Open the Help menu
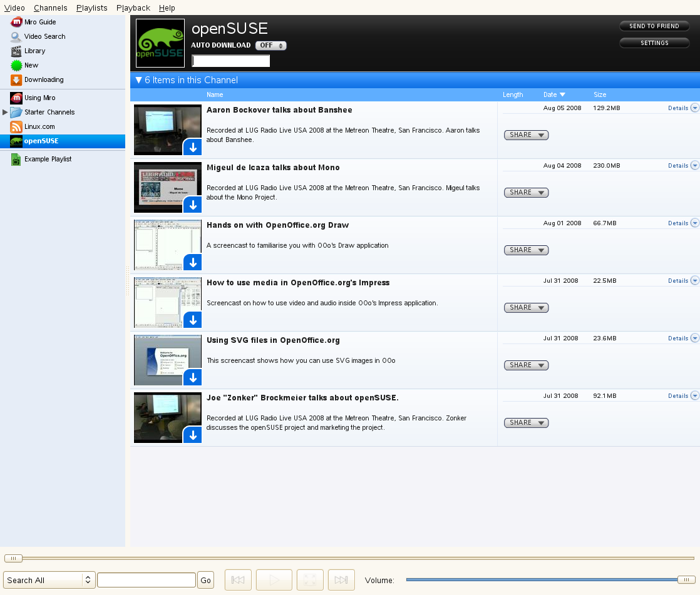The width and height of the screenshot is (700, 595). 167,8
